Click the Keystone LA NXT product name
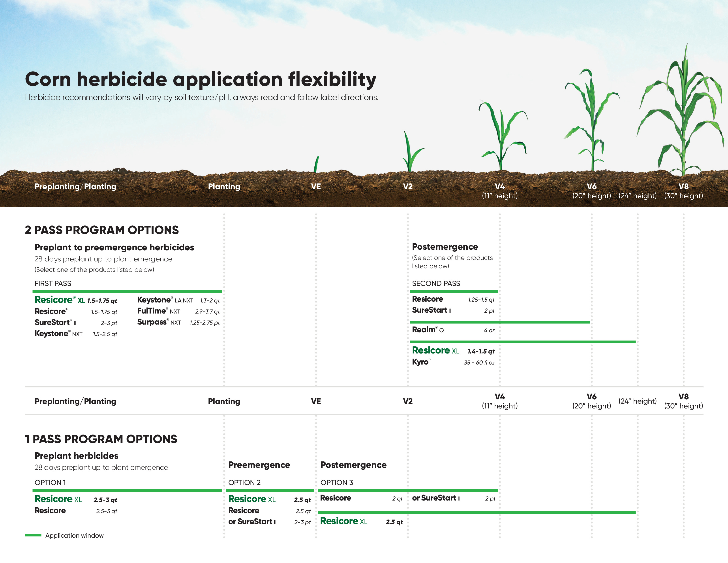This screenshot has width=728, height=563. click(165, 300)
